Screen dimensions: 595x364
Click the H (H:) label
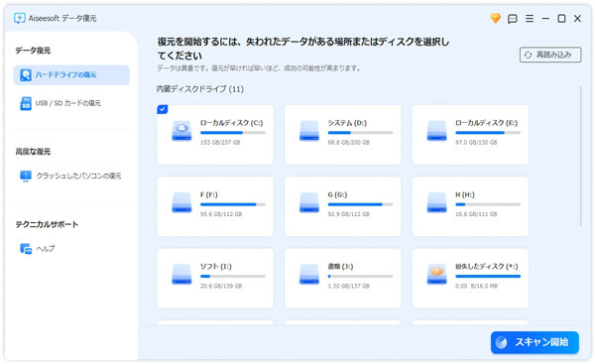tap(465, 194)
